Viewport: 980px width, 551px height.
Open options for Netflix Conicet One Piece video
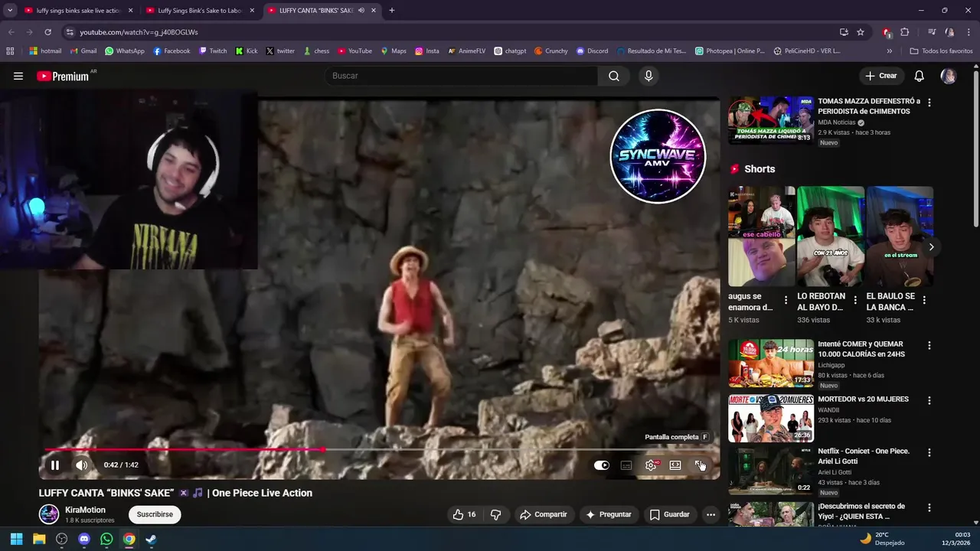coord(929,452)
